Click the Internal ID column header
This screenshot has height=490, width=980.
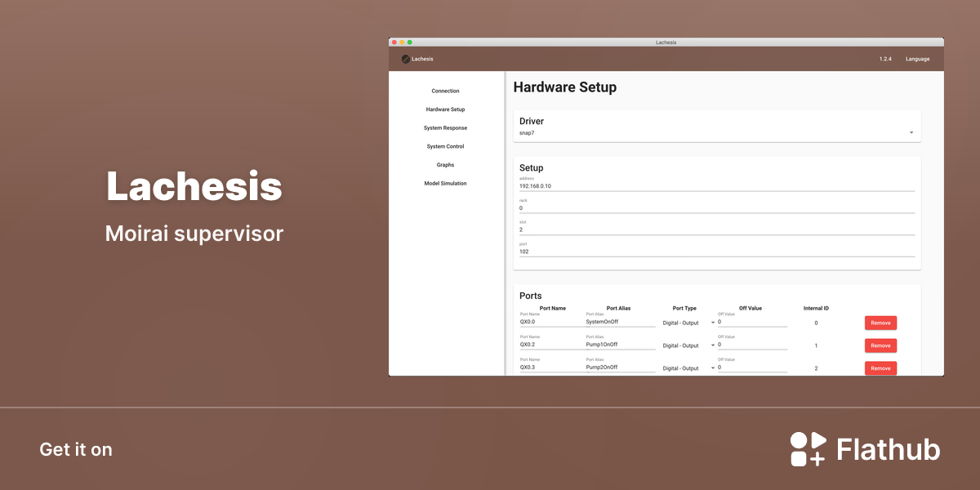(x=816, y=308)
